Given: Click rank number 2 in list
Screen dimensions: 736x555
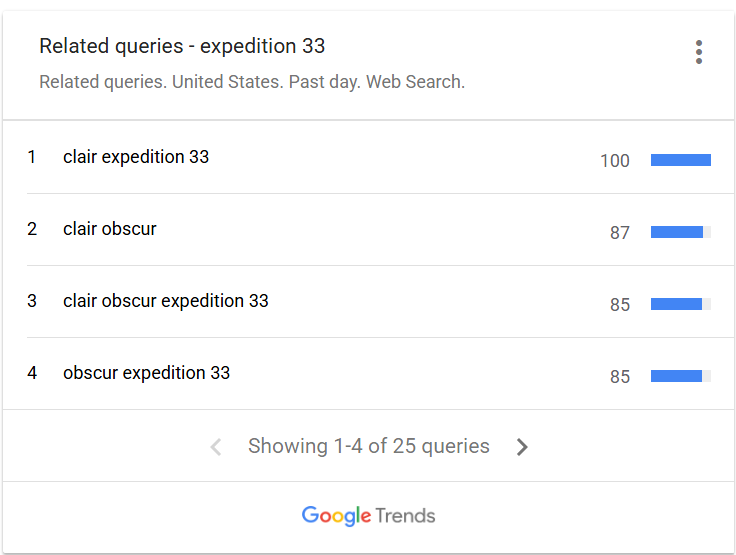Looking at the screenshot, I should pyautogui.click(x=32, y=229).
